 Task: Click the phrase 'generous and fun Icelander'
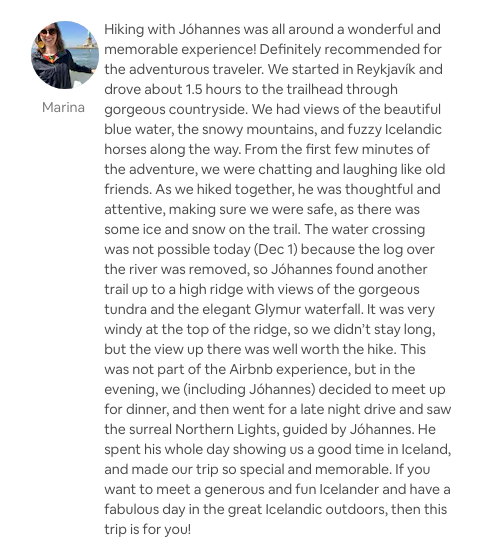point(291,489)
